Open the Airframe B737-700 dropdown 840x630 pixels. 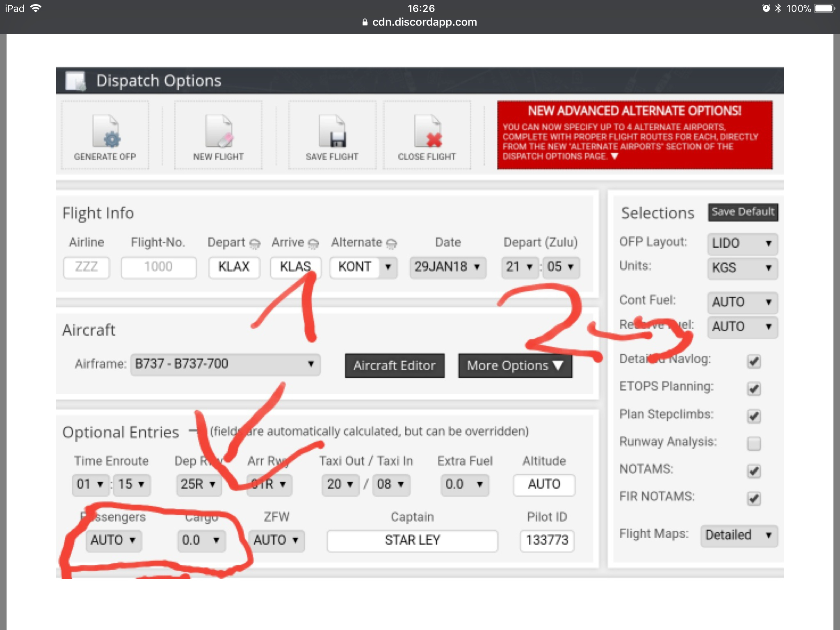coord(225,364)
